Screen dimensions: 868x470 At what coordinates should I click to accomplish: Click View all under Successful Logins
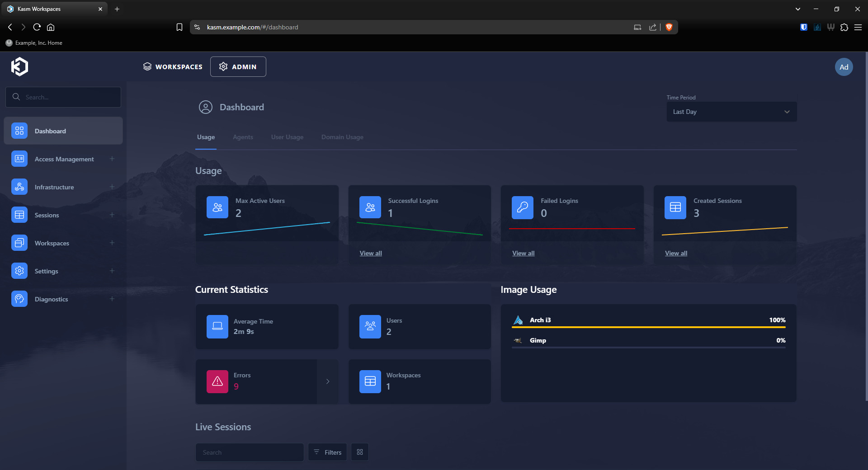tap(371, 254)
